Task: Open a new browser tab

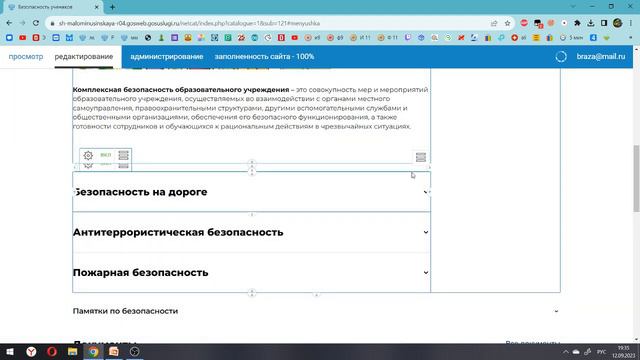Action: tap(112, 7)
